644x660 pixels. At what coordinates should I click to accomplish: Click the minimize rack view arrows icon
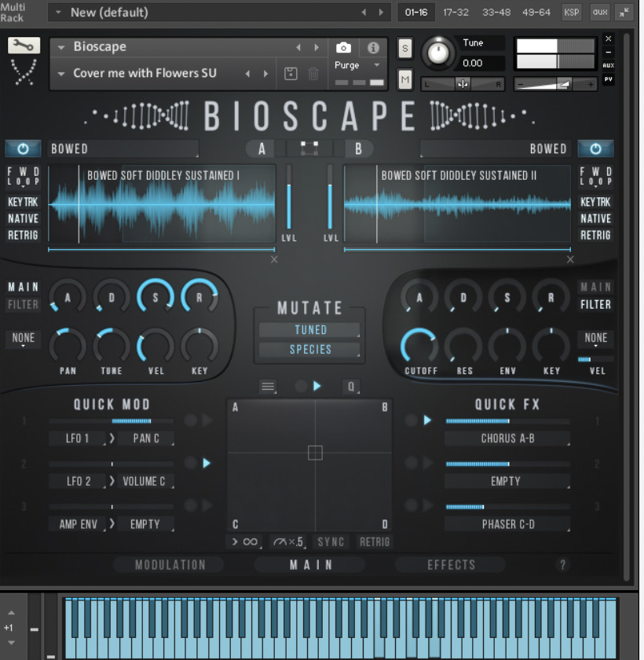(x=624, y=13)
